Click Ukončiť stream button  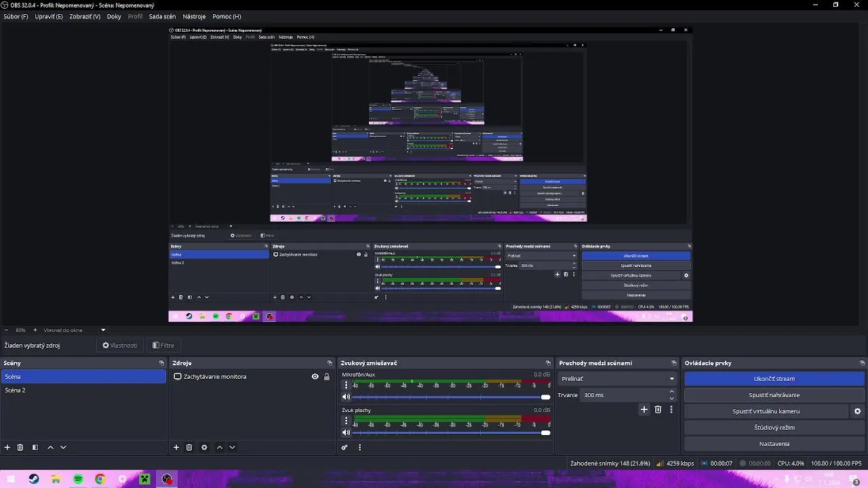774,379
